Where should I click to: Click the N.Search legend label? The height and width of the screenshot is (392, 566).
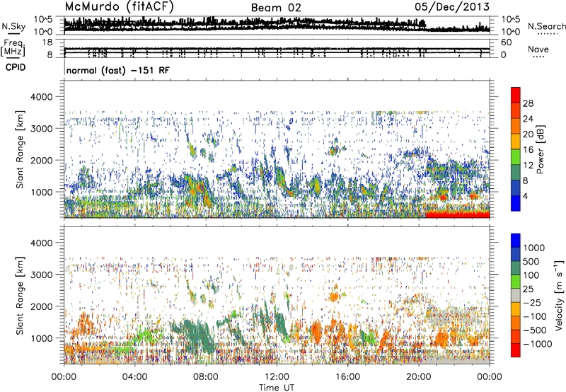pos(546,26)
